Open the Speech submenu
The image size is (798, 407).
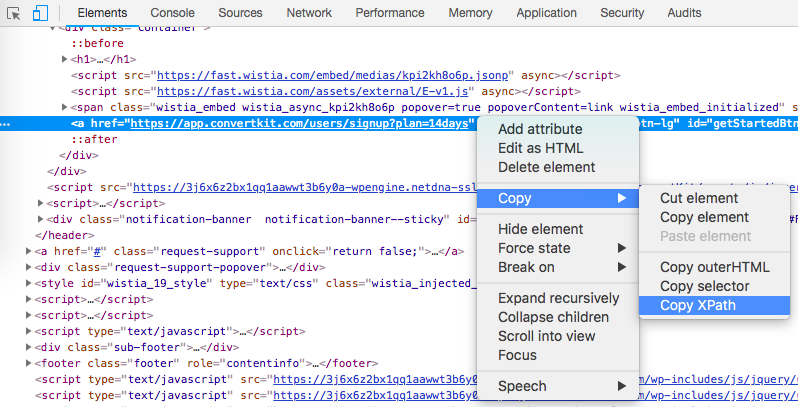(x=523, y=386)
